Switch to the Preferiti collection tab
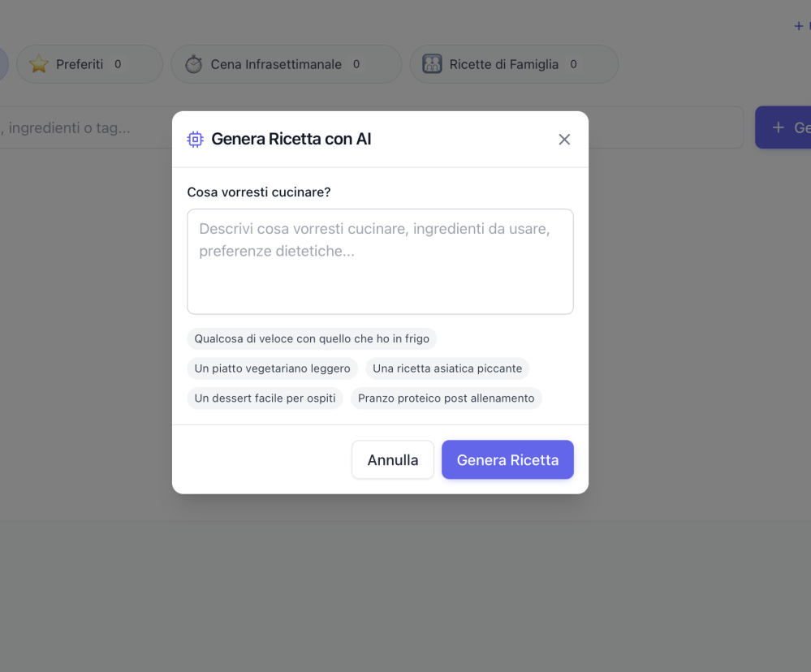 pyautogui.click(x=89, y=64)
